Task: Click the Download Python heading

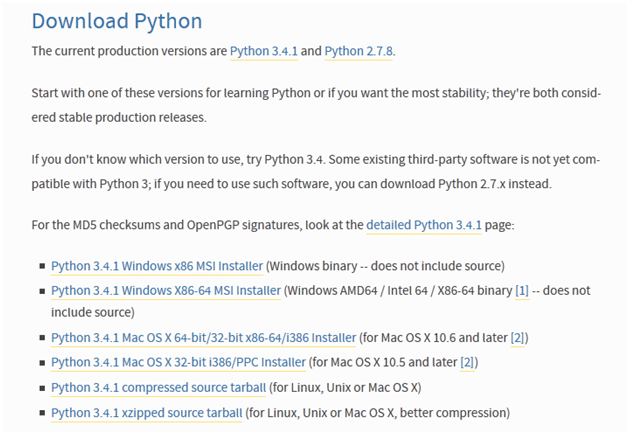Action: (117, 21)
